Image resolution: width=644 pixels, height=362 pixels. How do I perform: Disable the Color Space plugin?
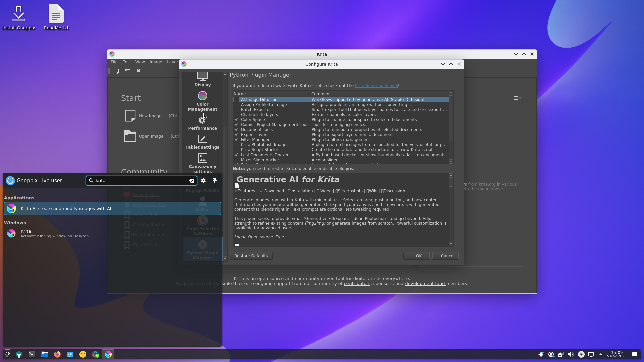pos(236,120)
